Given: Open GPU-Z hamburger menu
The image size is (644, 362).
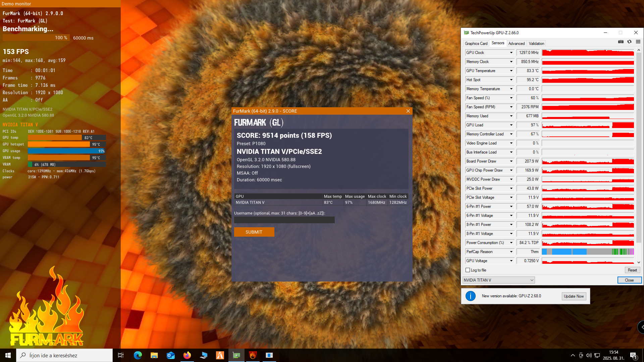Looking at the screenshot, I should pos(638,42).
